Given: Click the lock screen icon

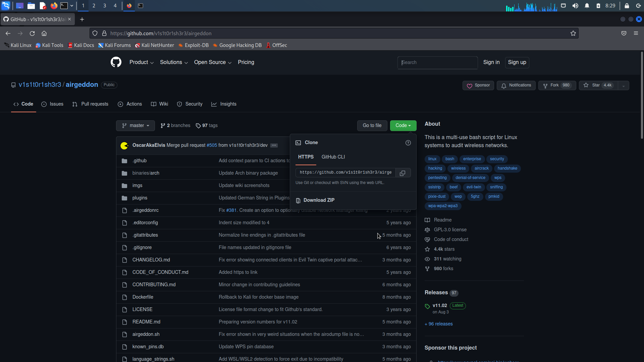Looking at the screenshot, I should coord(627,5).
